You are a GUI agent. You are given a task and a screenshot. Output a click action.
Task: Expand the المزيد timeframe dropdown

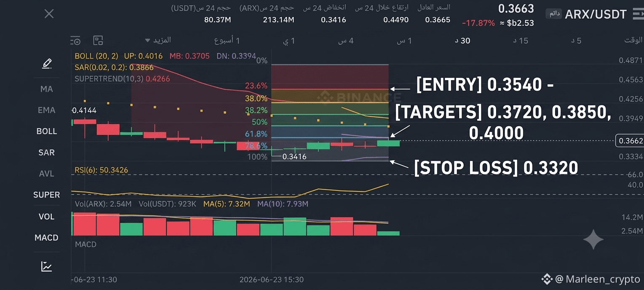pos(158,40)
